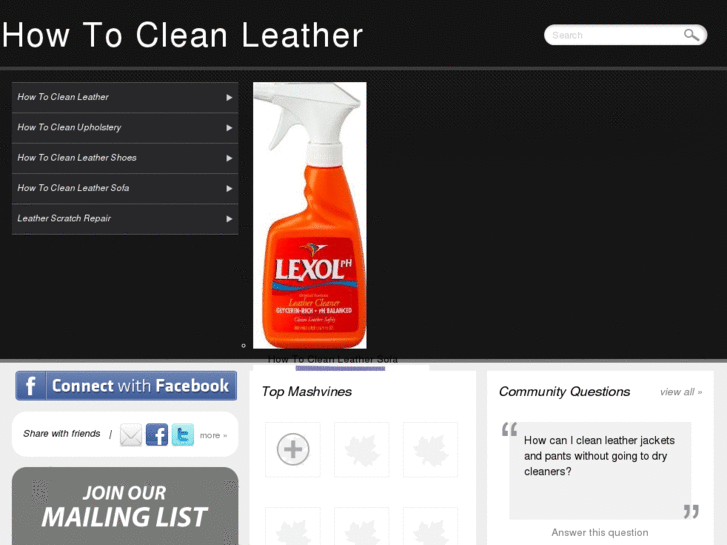Click the more sharing options link
This screenshot has height=545, width=727.
pyautogui.click(x=213, y=436)
